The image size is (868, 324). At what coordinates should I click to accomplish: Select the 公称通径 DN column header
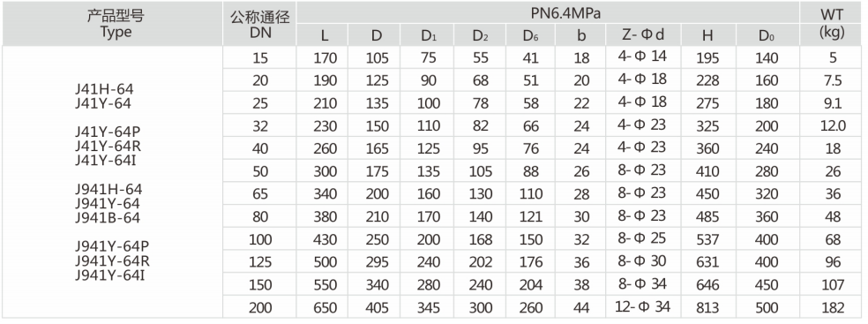pyautogui.click(x=259, y=23)
